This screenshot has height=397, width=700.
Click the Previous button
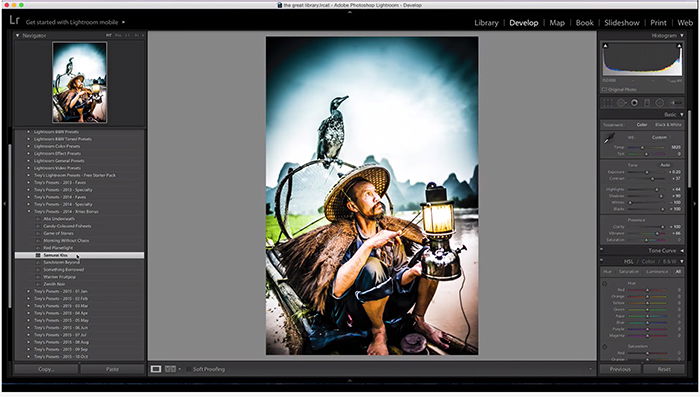point(620,369)
